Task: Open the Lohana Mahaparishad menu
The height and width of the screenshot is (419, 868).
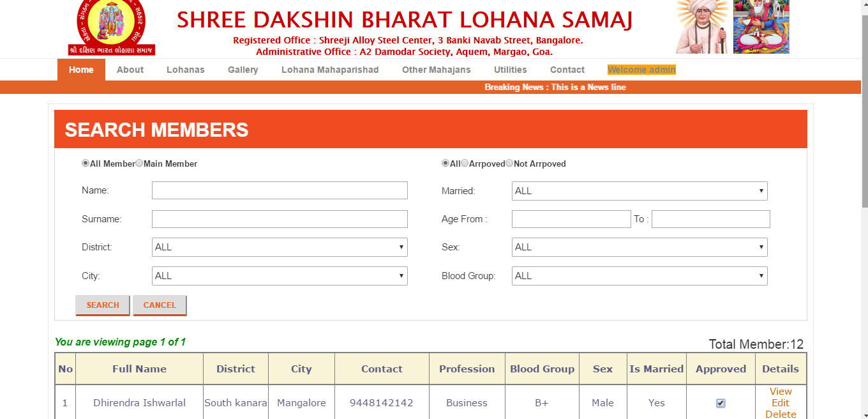Action: pyautogui.click(x=330, y=70)
